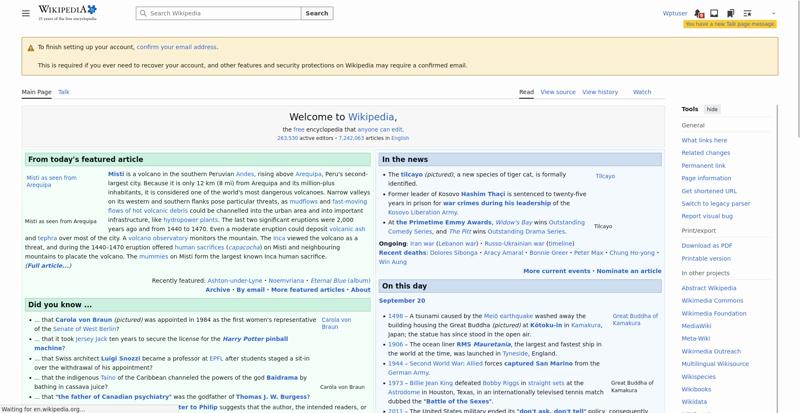Screen dimensions: 800x413
Task: Click the Search button
Action: tap(317, 13)
